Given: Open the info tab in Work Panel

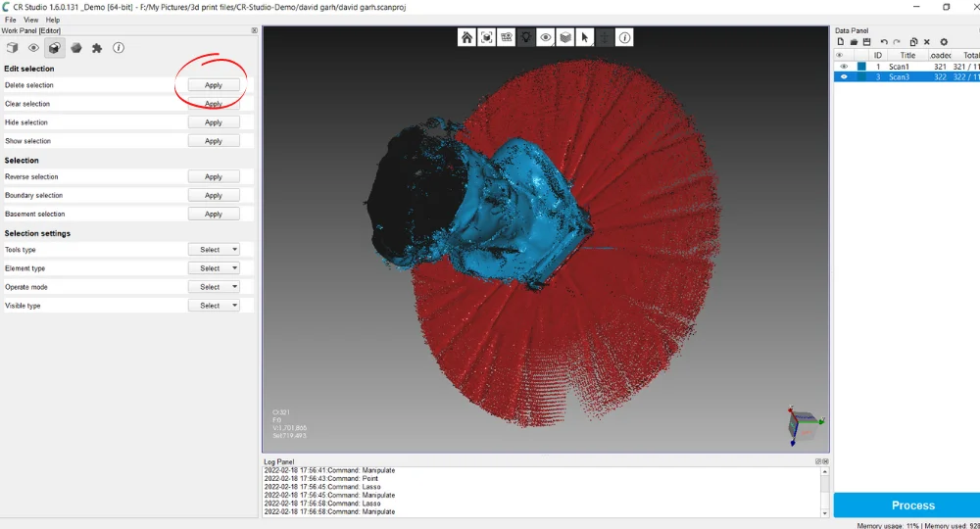Looking at the screenshot, I should (119, 47).
